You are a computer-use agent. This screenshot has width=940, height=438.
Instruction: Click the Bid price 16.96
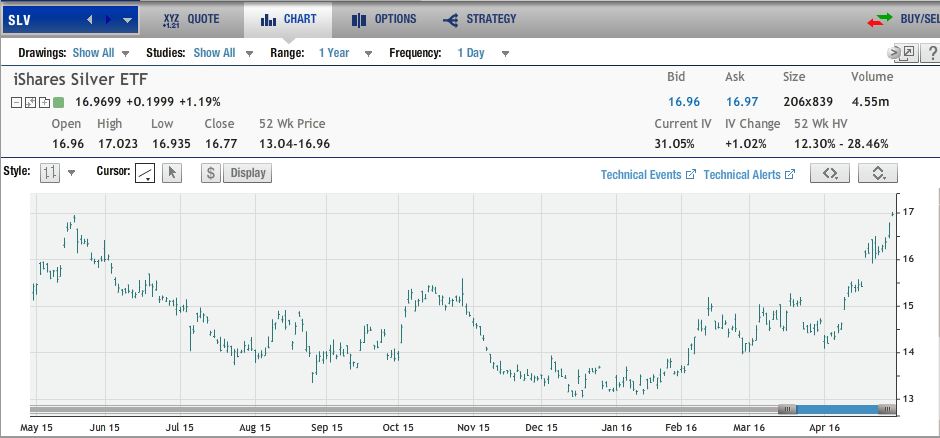click(683, 102)
